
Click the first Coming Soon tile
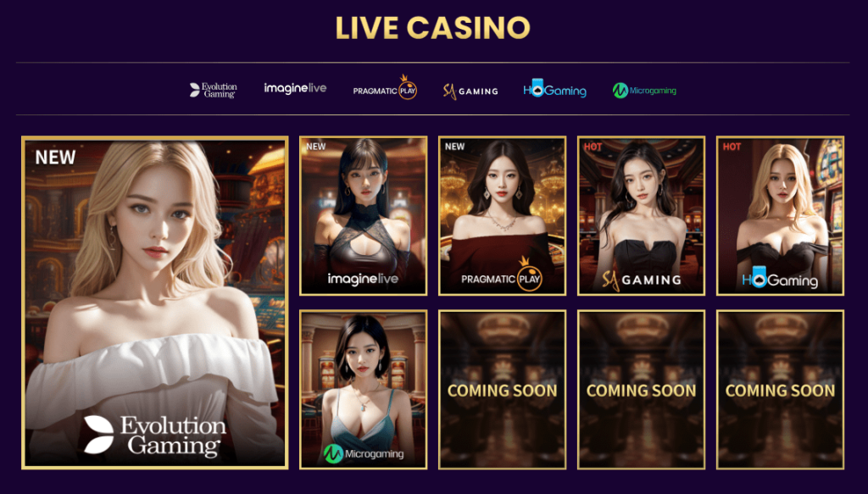(502, 390)
